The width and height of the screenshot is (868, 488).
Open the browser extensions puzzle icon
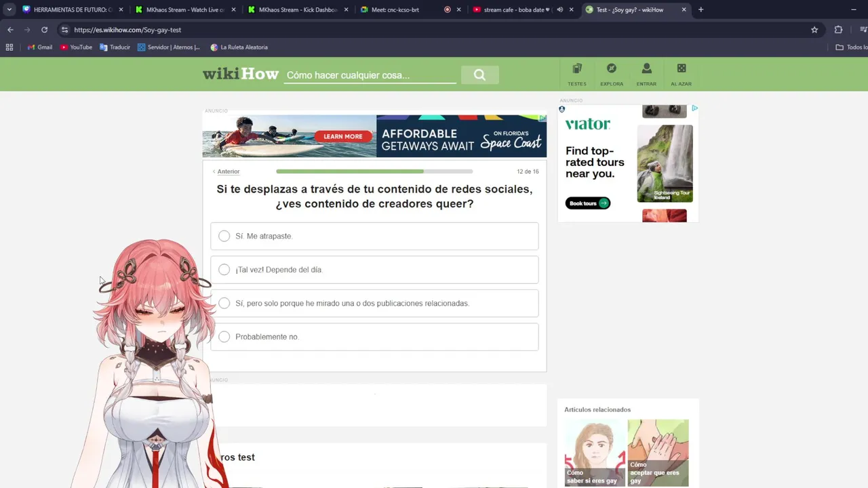point(838,30)
